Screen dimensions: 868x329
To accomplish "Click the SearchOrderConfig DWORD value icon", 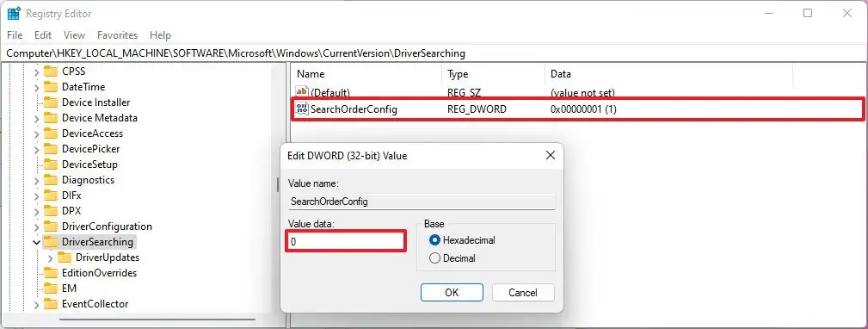I will pos(302,109).
